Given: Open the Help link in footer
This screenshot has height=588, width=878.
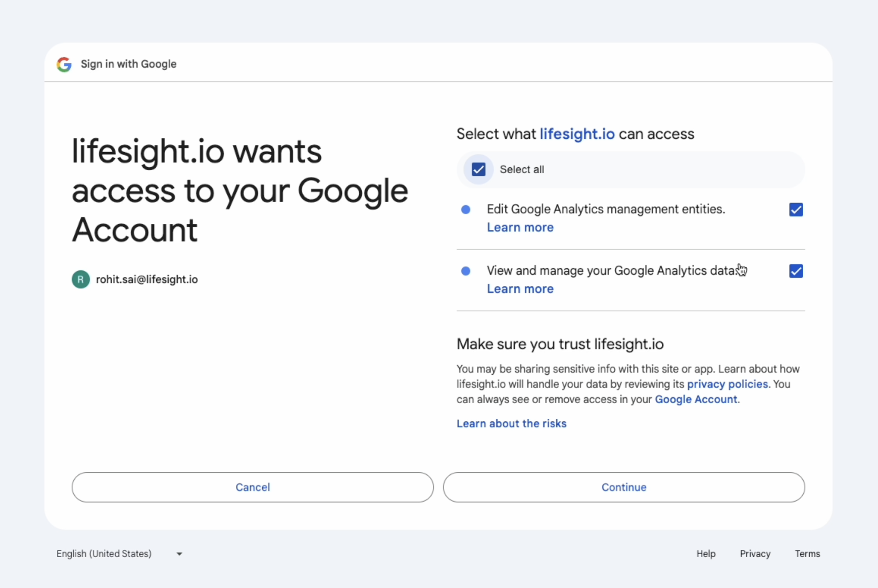Looking at the screenshot, I should (706, 554).
